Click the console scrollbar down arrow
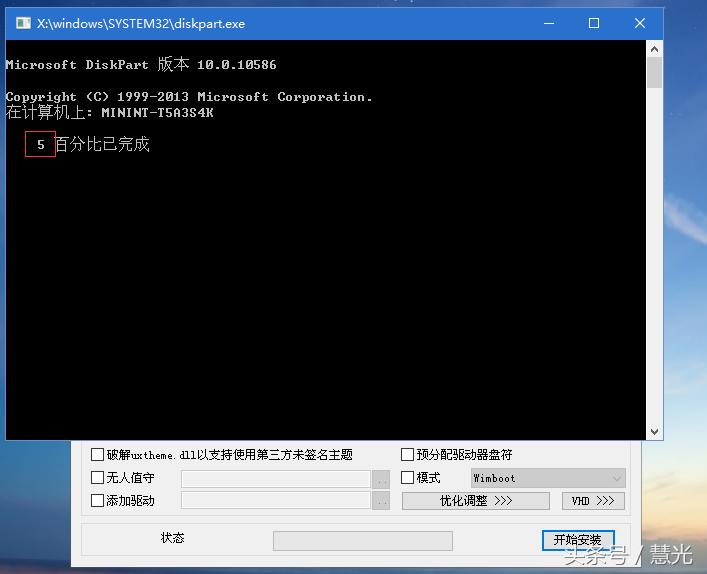The width and height of the screenshot is (707, 574). click(x=654, y=432)
